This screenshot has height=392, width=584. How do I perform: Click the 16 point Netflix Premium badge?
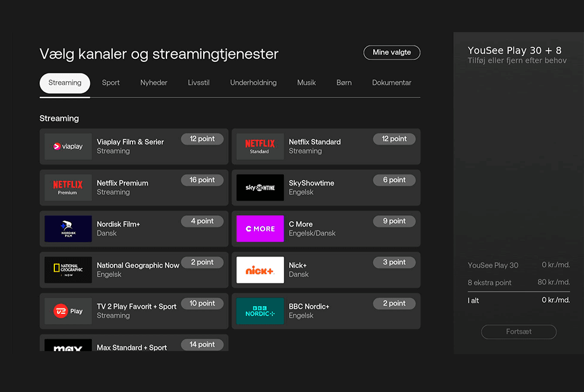202,180
